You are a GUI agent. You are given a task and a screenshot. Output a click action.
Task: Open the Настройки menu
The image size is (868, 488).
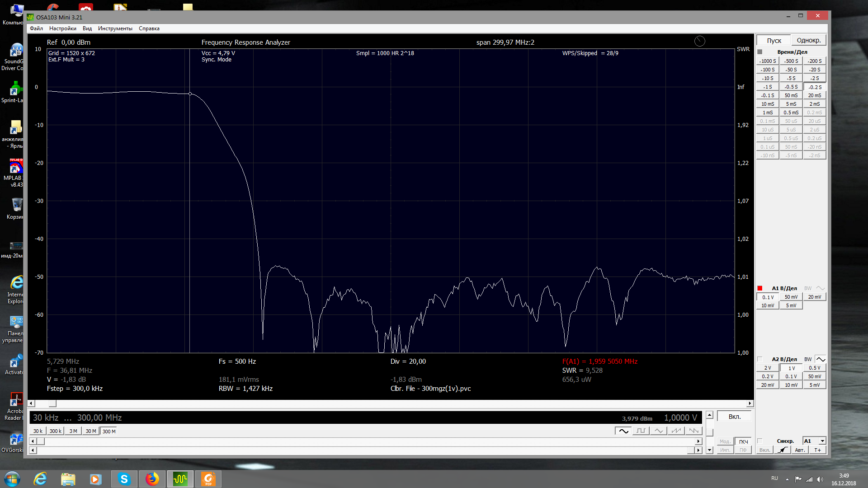(x=62, y=28)
